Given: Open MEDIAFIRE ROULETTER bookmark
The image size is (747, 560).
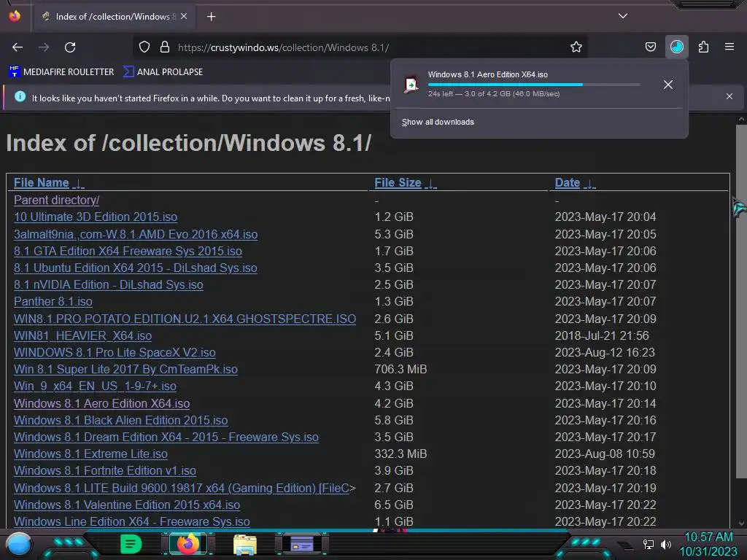Looking at the screenshot, I should [61, 72].
